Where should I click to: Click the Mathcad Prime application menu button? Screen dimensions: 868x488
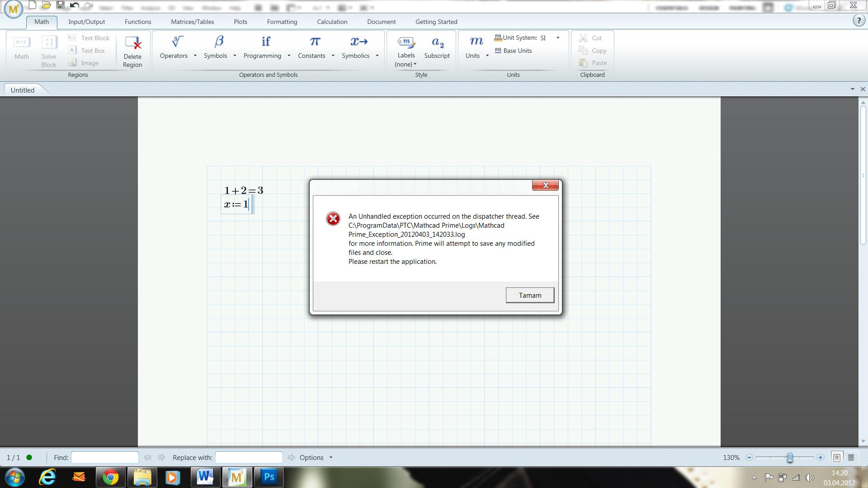14,8
